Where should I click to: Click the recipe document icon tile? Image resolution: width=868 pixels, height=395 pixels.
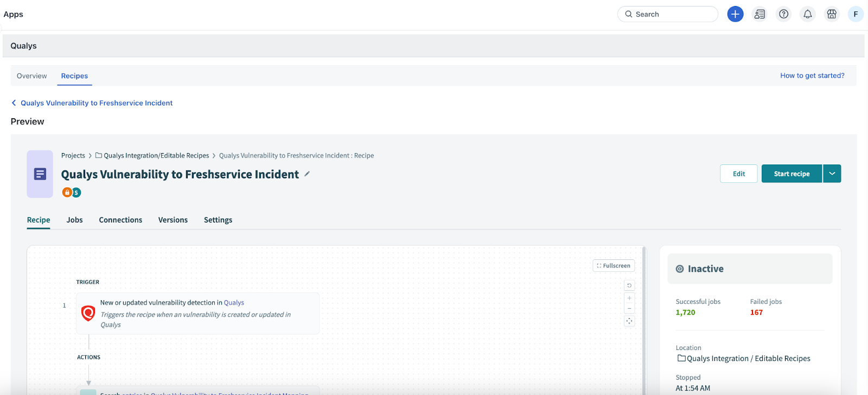click(40, 174)
